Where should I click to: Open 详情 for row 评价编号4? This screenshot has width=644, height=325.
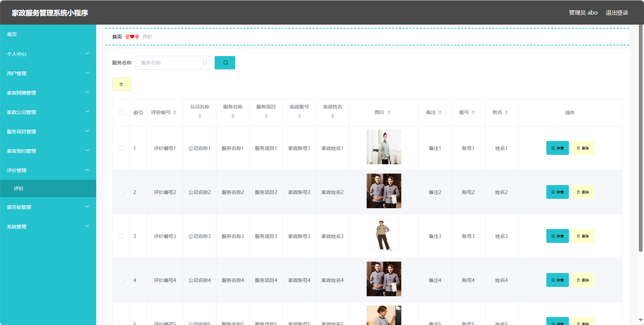point(557,280)
